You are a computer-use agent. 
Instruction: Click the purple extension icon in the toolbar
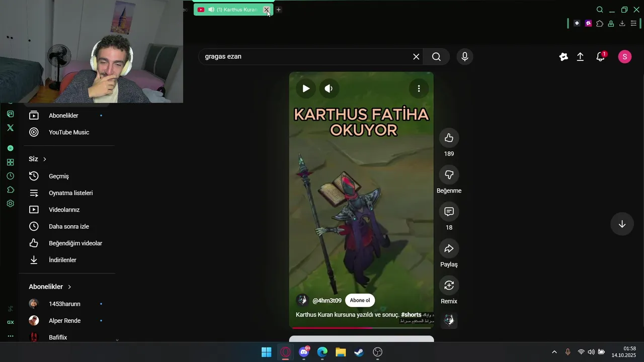(x=588, y=24)
